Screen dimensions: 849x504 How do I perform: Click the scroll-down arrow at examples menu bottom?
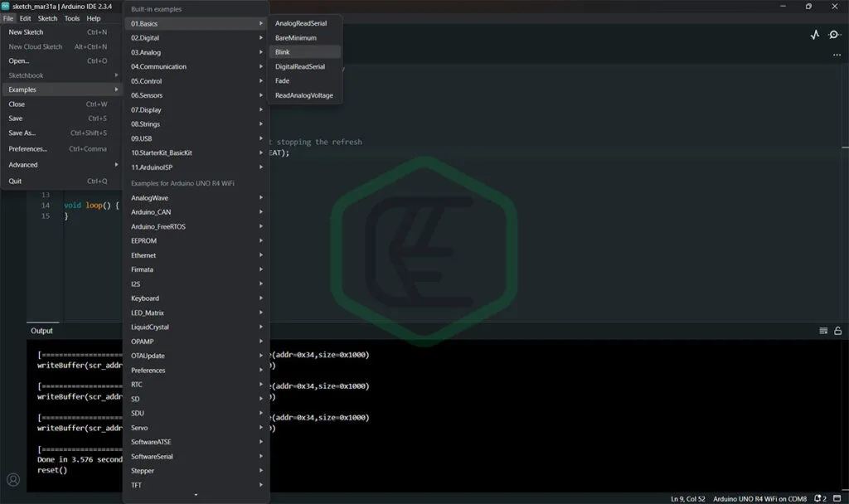tap(196, 495)
